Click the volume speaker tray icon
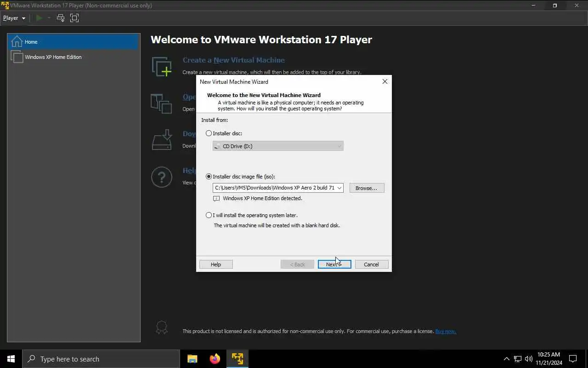 [528, 359]
